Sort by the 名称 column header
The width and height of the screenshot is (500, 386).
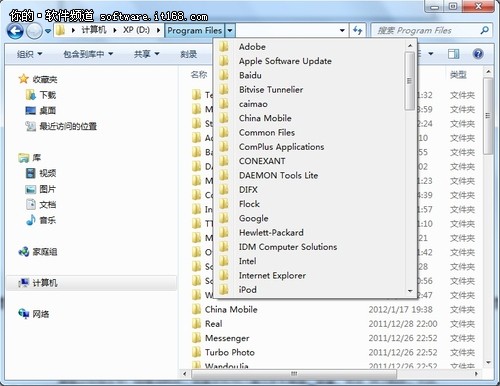point(199,75)
